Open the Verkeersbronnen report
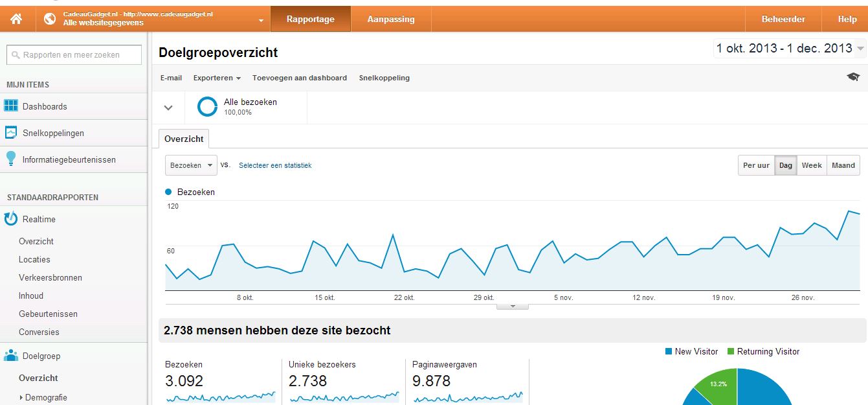868x405 pixels. point(50,277)
